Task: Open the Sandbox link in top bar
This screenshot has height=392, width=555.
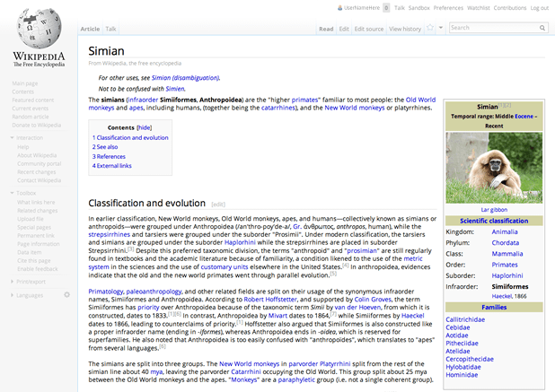Action: click(x=418, y=8)
